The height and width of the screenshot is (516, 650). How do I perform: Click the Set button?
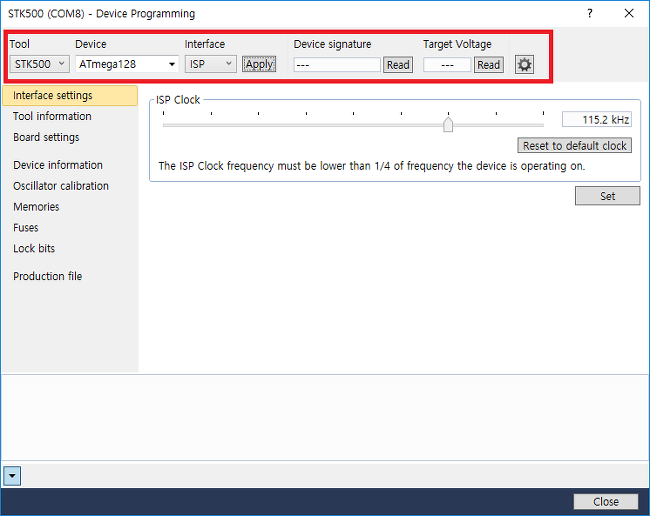pyautogui.click(x=607, y=196)
